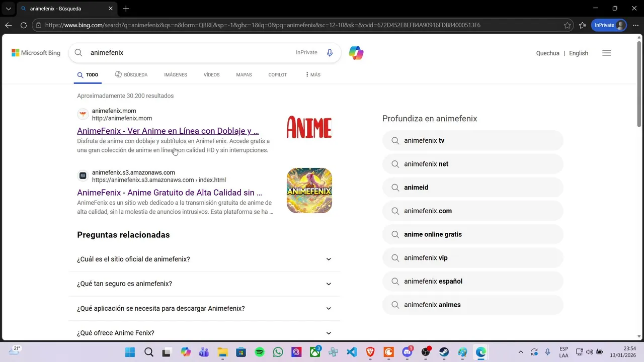Click the Microsoft Bing logo
Image resolution: width=644 pixels, height=362 pixels.
pos(36,53)
